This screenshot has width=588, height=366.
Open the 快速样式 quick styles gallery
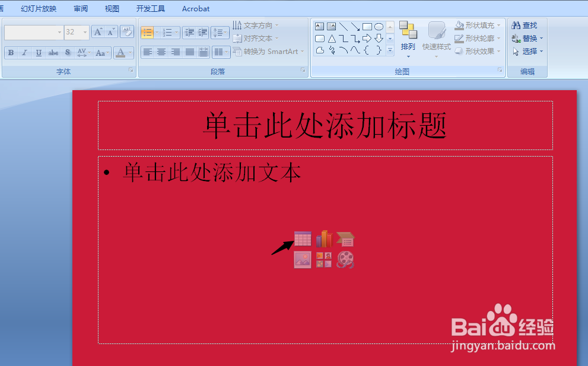tap(437, 40)
